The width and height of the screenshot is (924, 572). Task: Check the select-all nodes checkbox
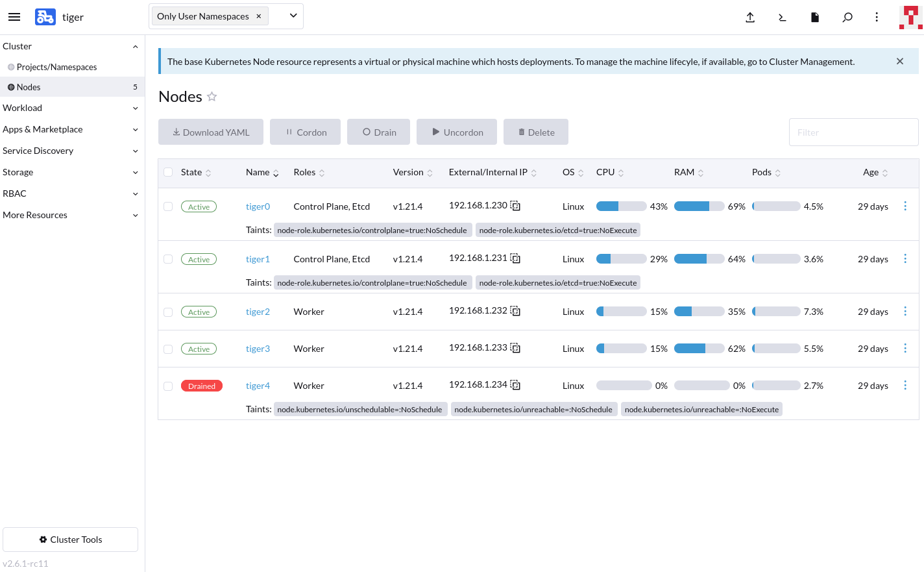168,172
